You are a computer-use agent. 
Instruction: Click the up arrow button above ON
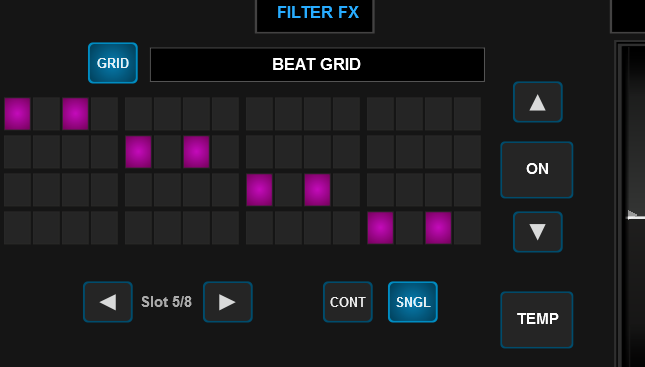coord(538,102)
